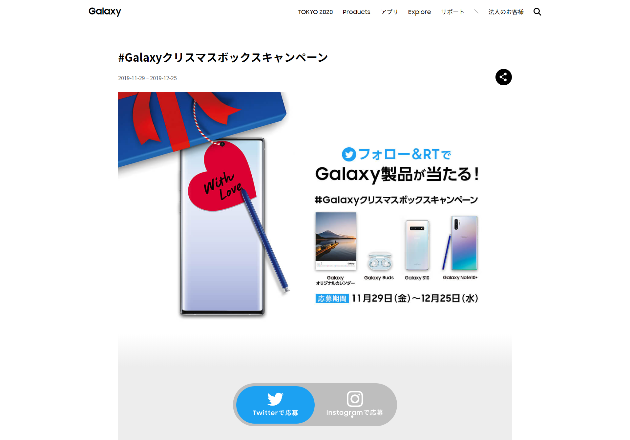630x440 pixels.
Task: Click the campaign page title heading
Action: coord(223,58)
